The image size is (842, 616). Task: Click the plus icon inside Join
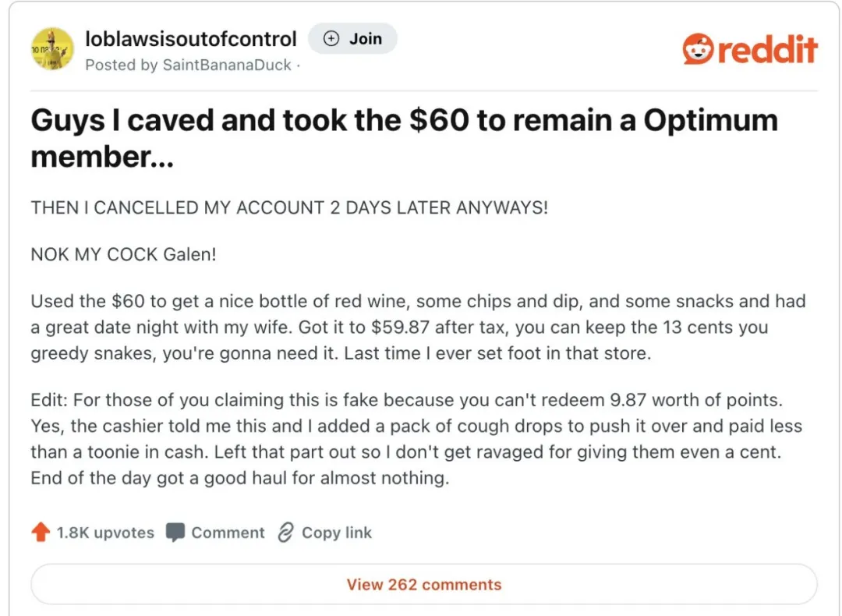[331, 39]
